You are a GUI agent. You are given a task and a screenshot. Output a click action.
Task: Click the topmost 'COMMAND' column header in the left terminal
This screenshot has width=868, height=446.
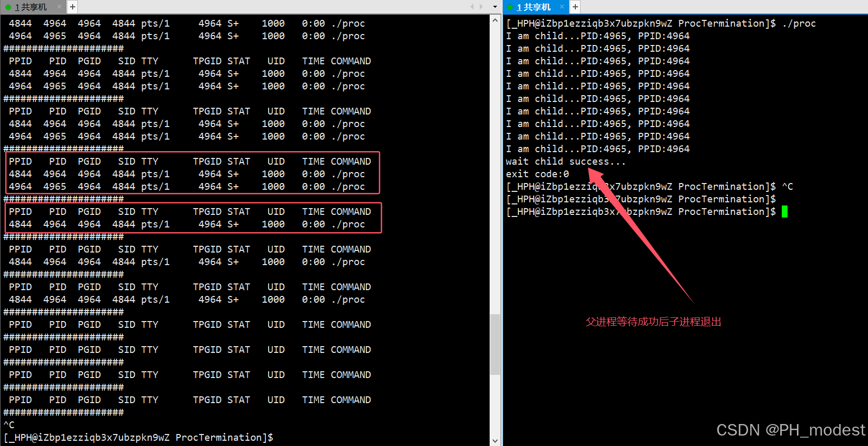tap(351, 61)
